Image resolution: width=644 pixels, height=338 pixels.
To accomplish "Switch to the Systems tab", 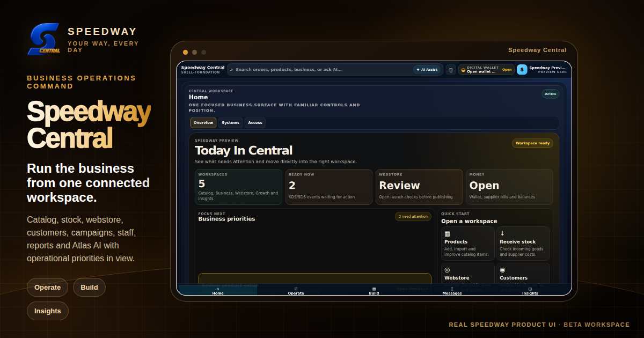I will [x=231, y=123].
